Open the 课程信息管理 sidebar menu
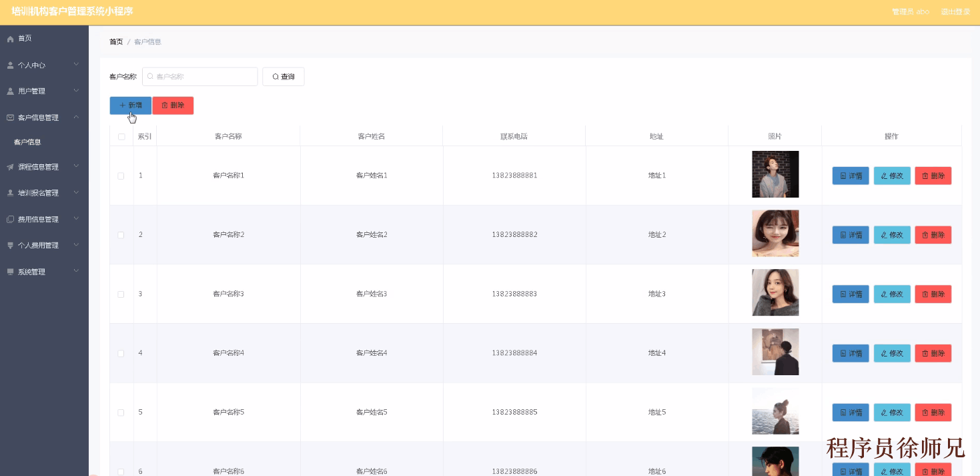The image size is (980, 476). pyautogui.click(x=44, y=167)
